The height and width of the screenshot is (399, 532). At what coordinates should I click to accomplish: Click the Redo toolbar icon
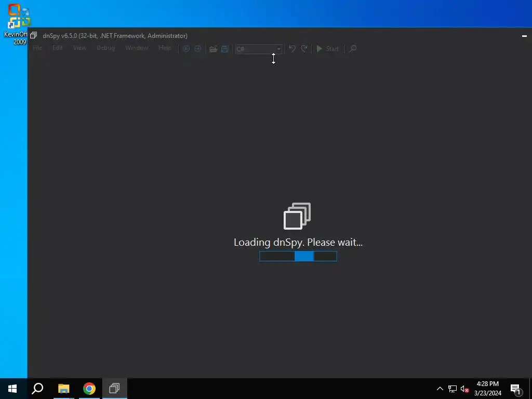(304, 49)
